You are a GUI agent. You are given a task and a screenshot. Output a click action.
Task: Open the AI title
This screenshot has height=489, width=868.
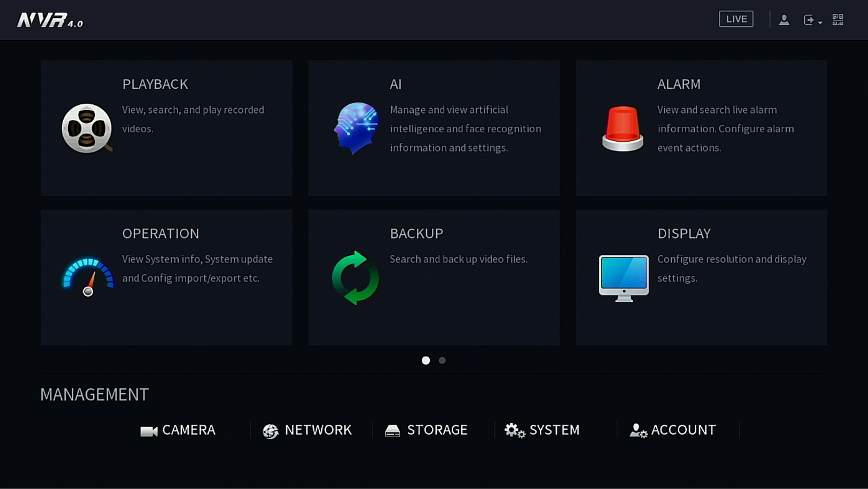coord(396,84)
